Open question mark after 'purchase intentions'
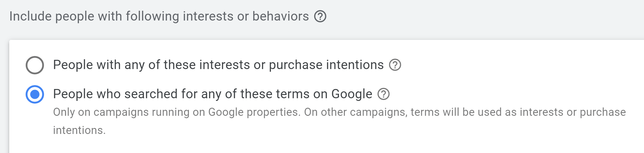The width and height of the screenshot is (644, 153). pos(395,65)
